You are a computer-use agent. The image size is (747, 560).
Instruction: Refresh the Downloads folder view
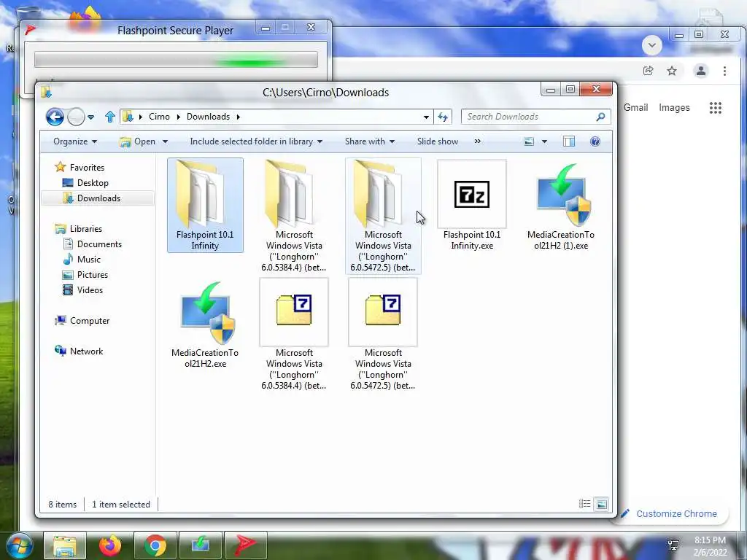[x=443, y=117]
